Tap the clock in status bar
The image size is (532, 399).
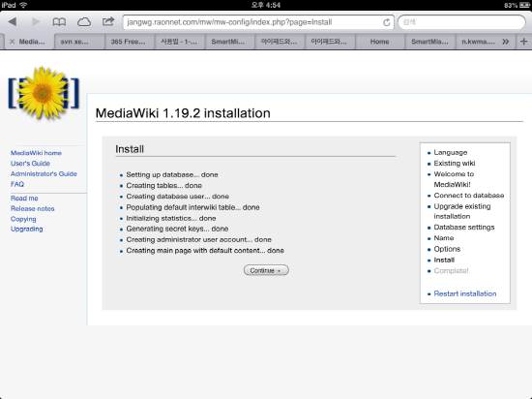[266, 5]
